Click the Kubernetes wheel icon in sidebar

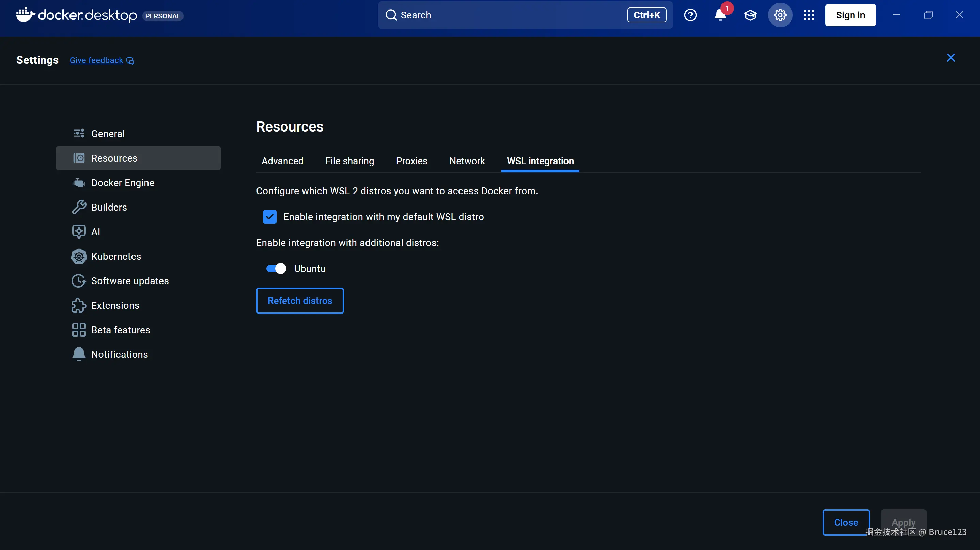(x=79, y=257)
